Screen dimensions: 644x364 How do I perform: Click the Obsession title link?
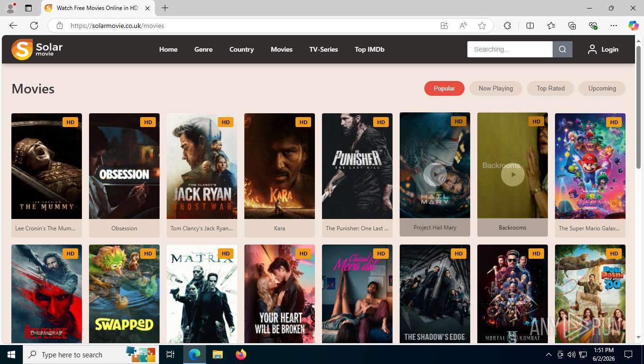pyautogui.click(x=124, y=228)
